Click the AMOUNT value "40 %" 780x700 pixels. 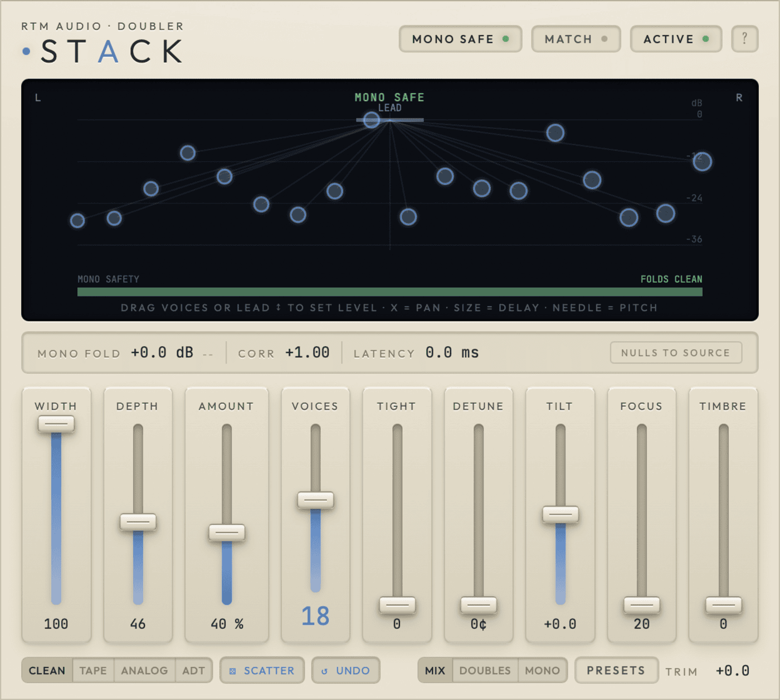point(227,624)
